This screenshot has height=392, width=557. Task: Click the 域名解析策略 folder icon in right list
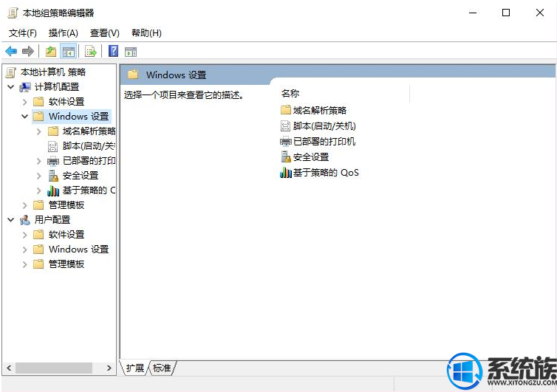(286, 110)
